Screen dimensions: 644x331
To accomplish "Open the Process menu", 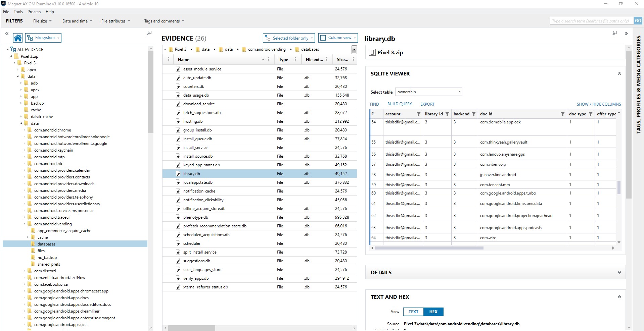I will point(34,12).
